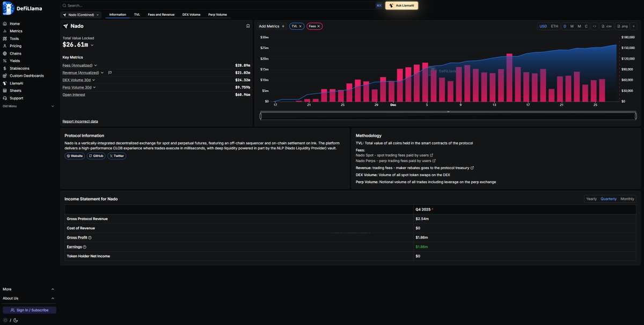Show Monthly income statement
The height and width of the screenshot is (325, 644).
pyautogui.click(x=627, y=199)
